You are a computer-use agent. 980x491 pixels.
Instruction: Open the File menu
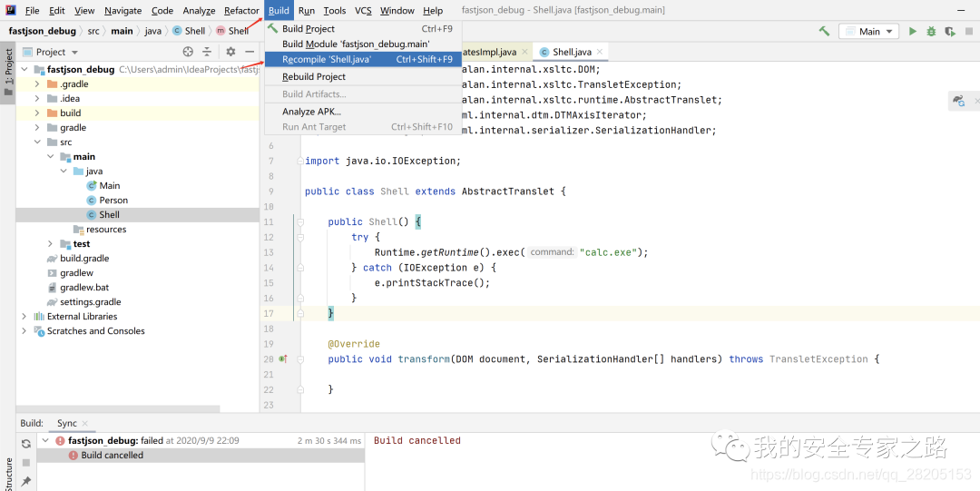32,11
